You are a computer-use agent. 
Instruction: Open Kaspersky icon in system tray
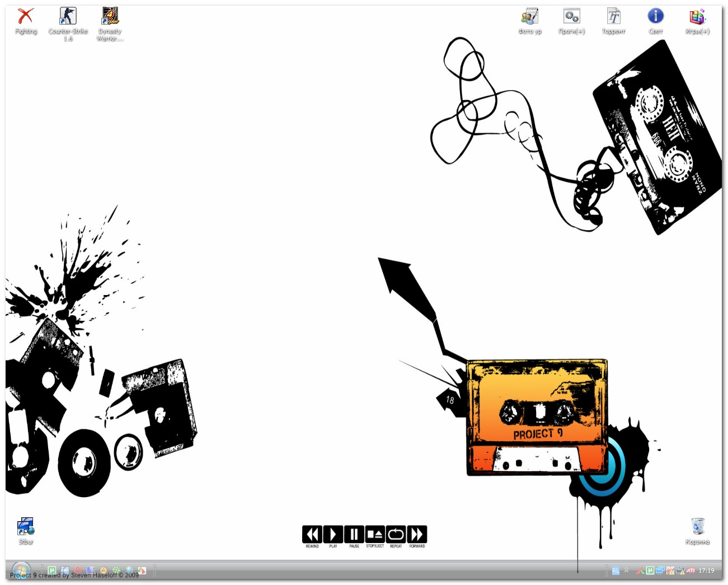point(670,570)
